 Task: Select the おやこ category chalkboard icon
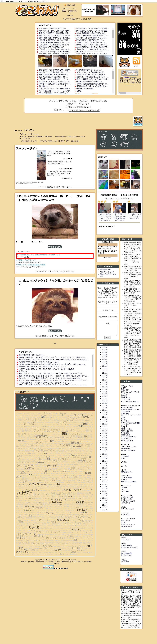tap(135, 137)
